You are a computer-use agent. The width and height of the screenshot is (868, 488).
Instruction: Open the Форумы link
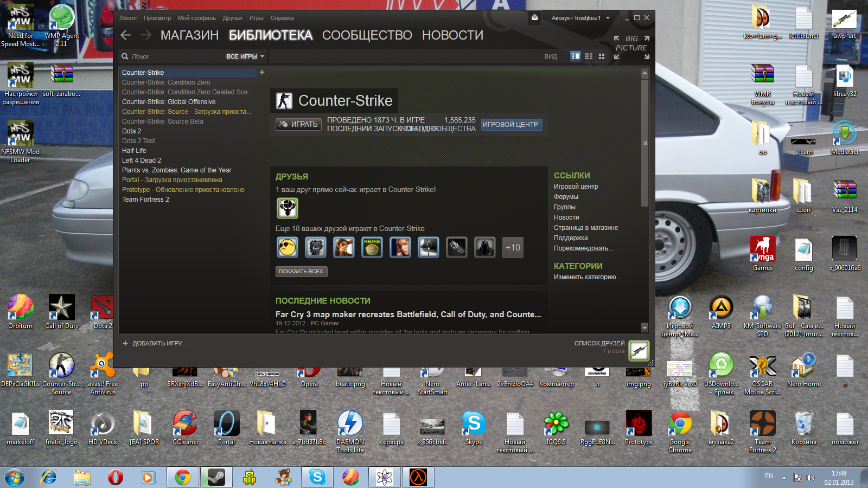[566, 197]
